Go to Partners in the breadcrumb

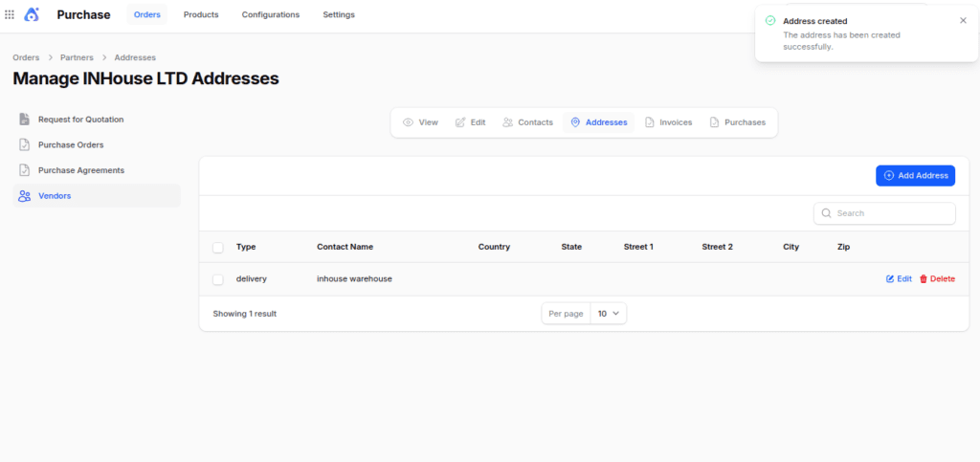click(77, 57)
